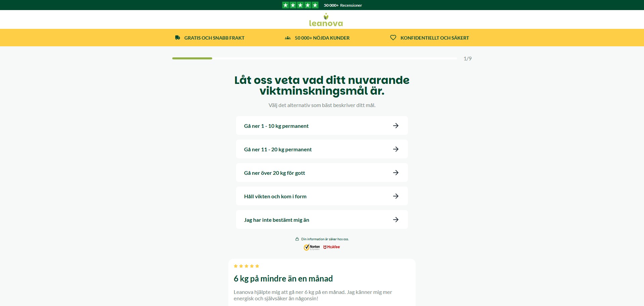This screenshot has height=306, width=644.
Task: Click the Norton security badge
Action: pyautogui.click(x=312, y=247)
